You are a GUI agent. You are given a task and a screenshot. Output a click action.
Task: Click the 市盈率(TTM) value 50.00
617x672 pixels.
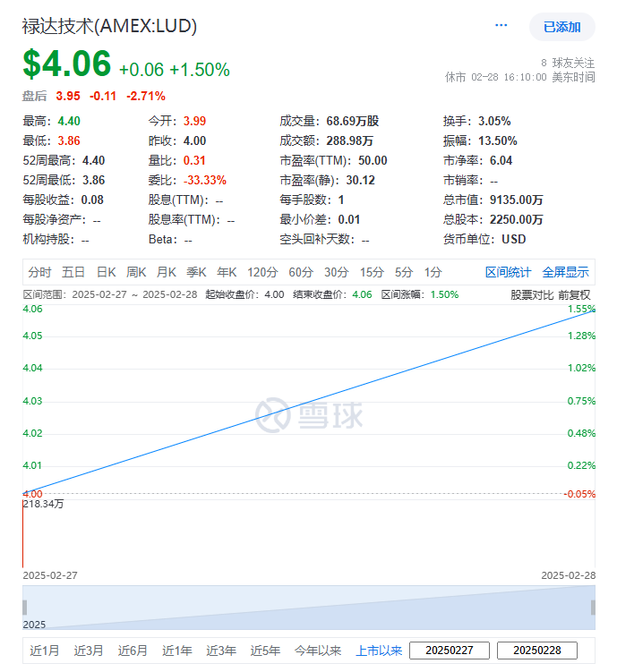pyautogui.click(x=373, y=160)
